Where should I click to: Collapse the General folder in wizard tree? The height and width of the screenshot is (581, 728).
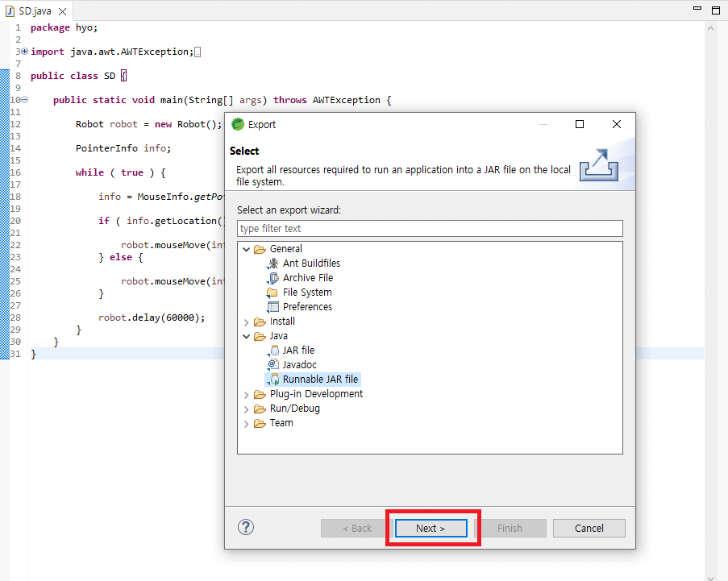246,249
